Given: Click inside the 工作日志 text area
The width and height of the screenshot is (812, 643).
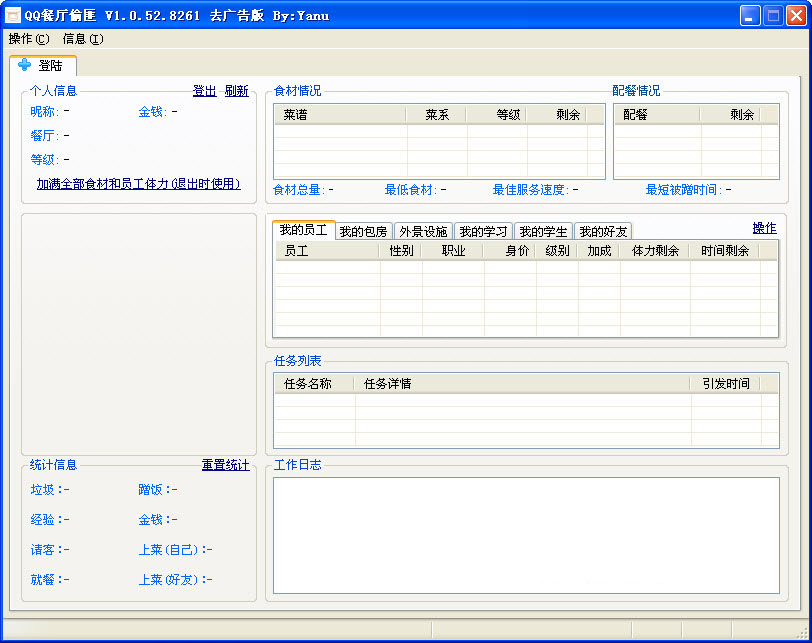Looking at the screenshot, I should click(525, 535).
